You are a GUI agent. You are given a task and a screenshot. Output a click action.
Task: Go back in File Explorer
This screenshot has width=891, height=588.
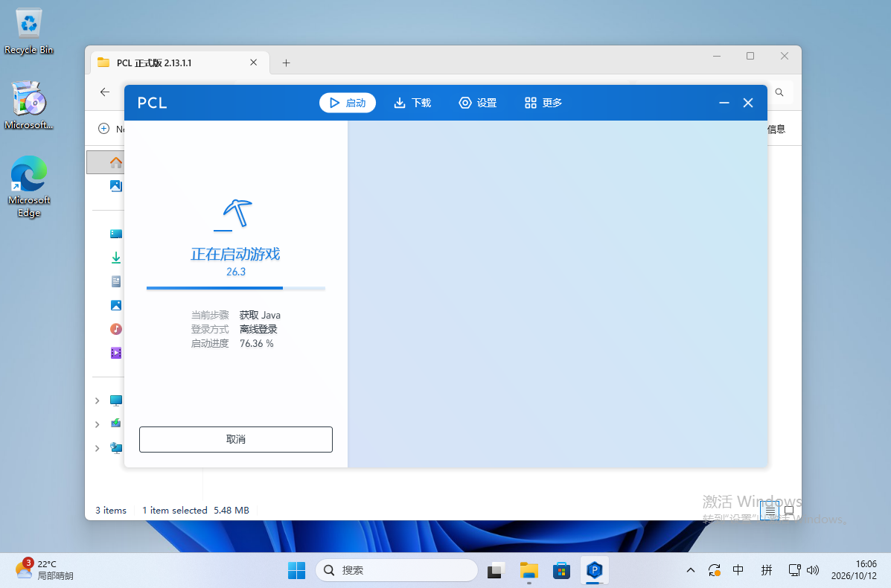[x=104, y=92]
